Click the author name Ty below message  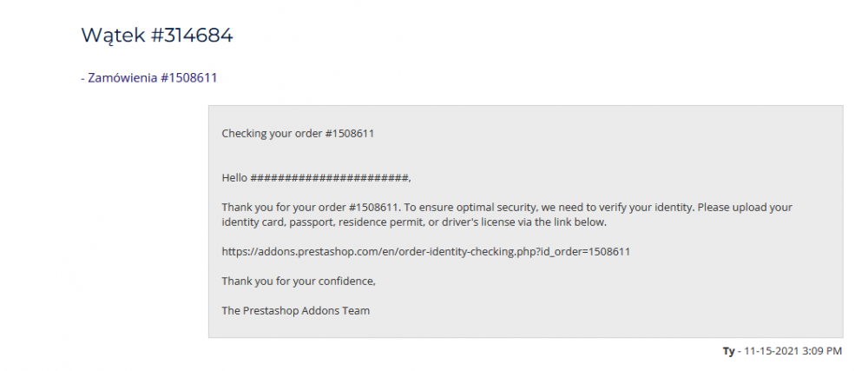coord(727,351)
